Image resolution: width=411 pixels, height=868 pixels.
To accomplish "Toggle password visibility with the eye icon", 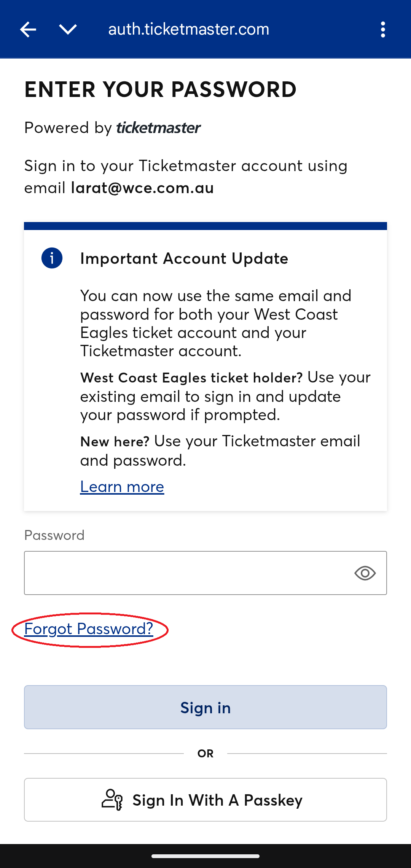I will (365, 573).
